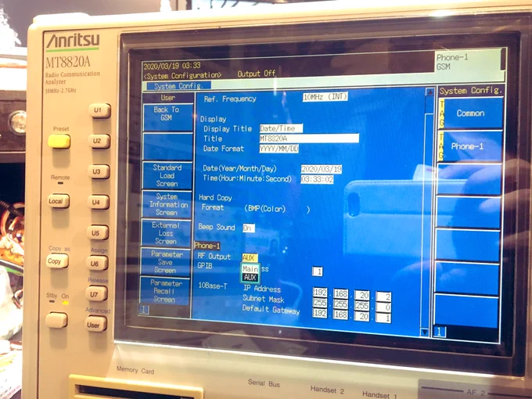532x399 pixels.
Task: Click the U3 function key
Action: (x=99, y=171)
